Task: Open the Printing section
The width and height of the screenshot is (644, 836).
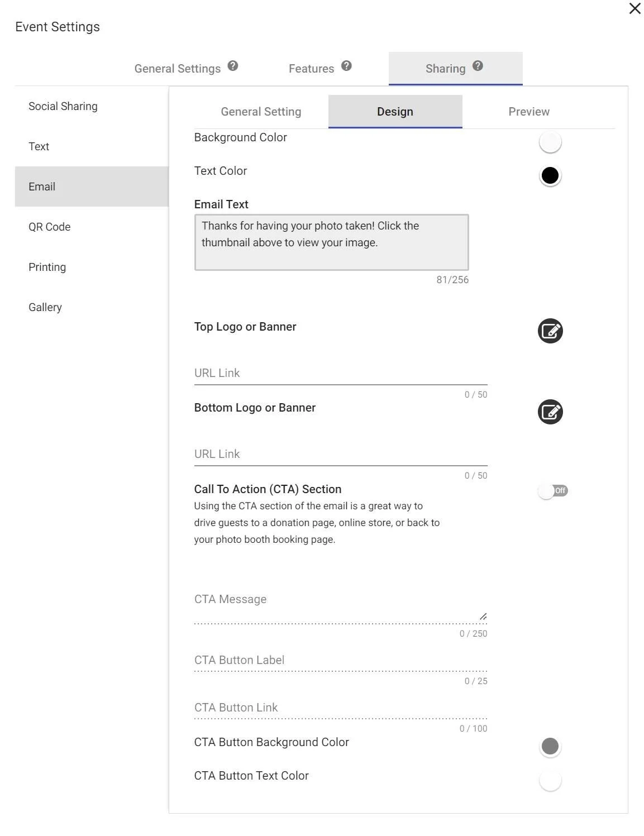Action: click(x=92, y=267)
